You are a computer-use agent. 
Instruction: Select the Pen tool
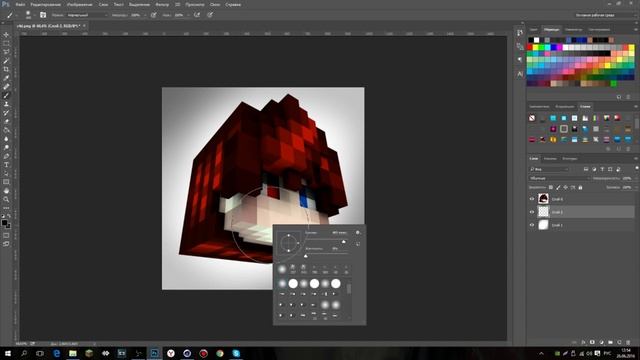pyautogui.click(x=6, y=156)
